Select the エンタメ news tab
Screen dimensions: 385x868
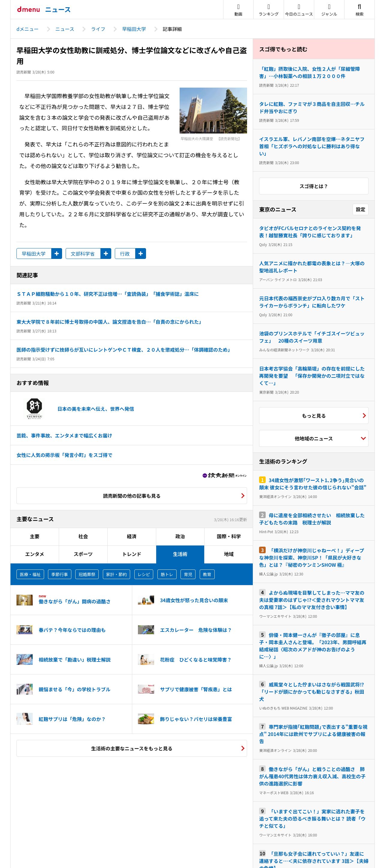(x=35, y=554)
